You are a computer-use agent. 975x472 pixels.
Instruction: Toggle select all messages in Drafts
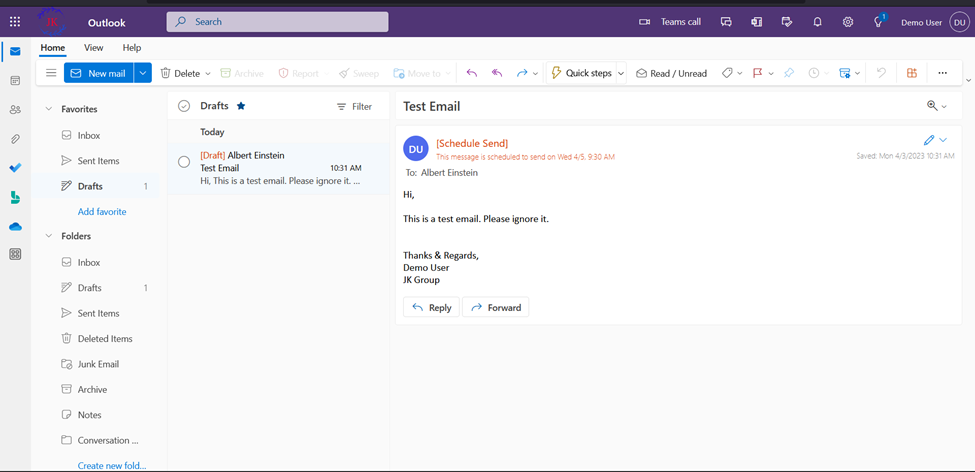[184, 106]
